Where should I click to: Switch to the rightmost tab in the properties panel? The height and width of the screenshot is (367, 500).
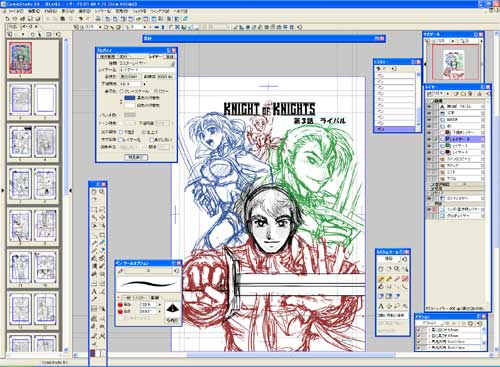[170, 57]
